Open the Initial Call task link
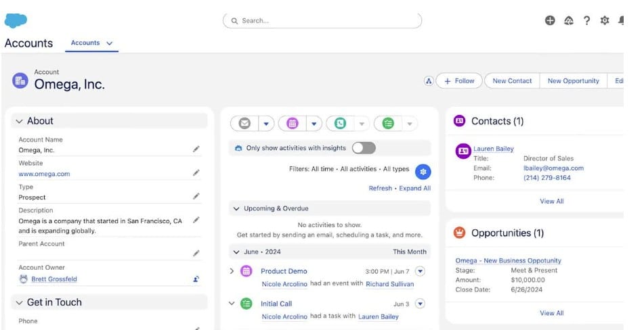The width and height of the screenshot is (644, 330). 276,304
